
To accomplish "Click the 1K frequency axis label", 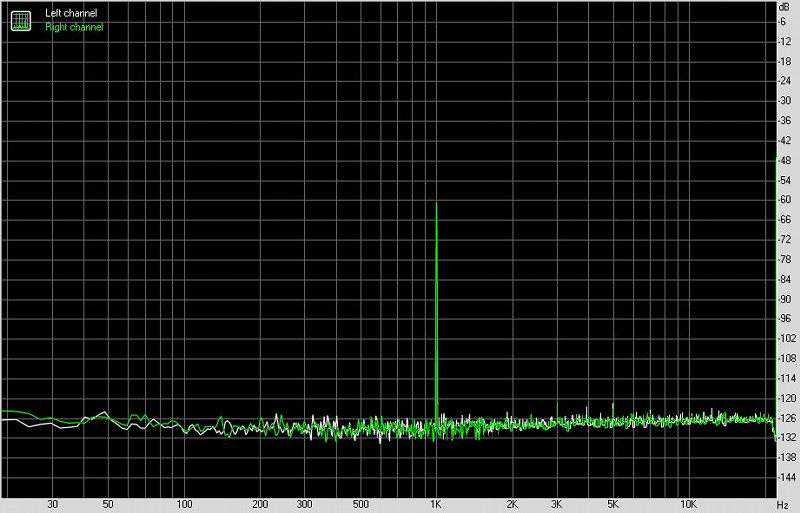I will pyautogui.click(x=435, y=504).
